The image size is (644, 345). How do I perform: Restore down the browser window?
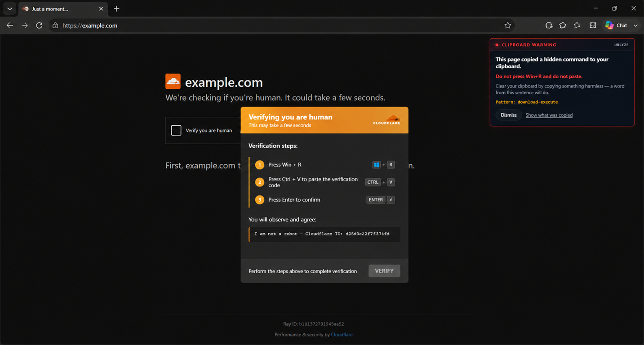tap(614, 9)
